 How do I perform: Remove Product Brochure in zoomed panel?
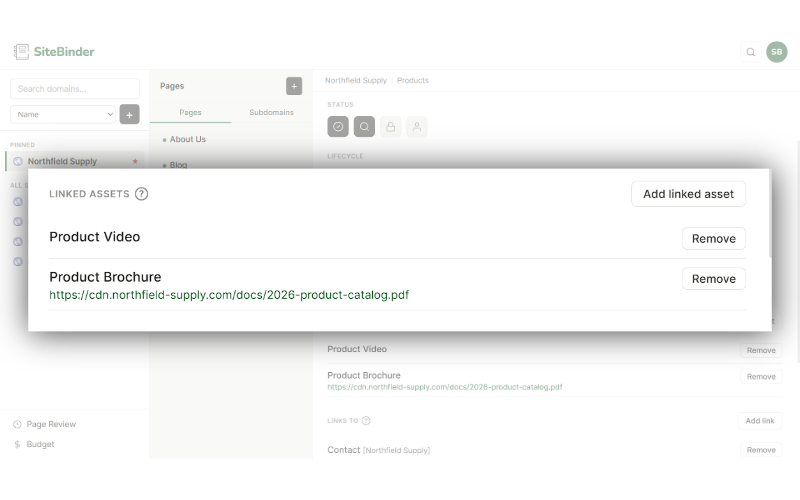click(x=713, y=279)
